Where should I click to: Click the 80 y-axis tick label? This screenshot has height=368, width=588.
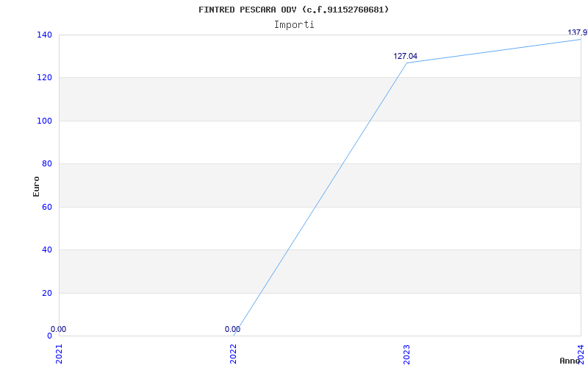pyautogui.click(x=46, y=164)
